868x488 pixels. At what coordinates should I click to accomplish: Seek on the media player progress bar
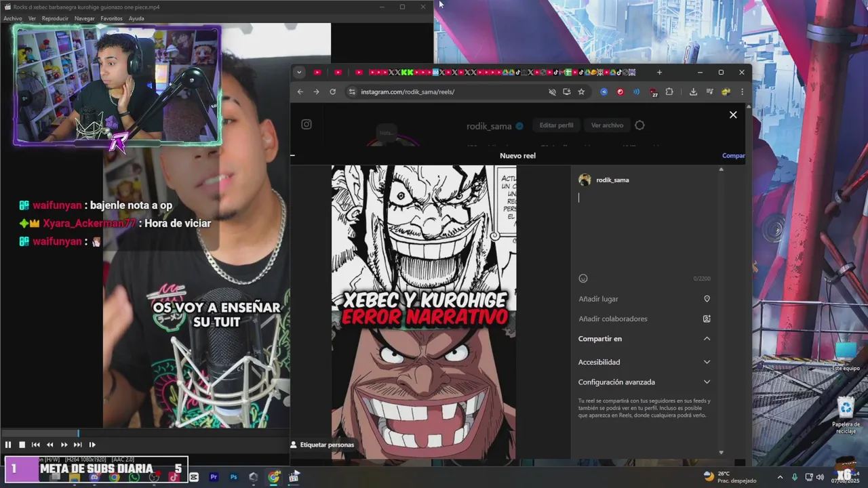[x=145, y=434]
